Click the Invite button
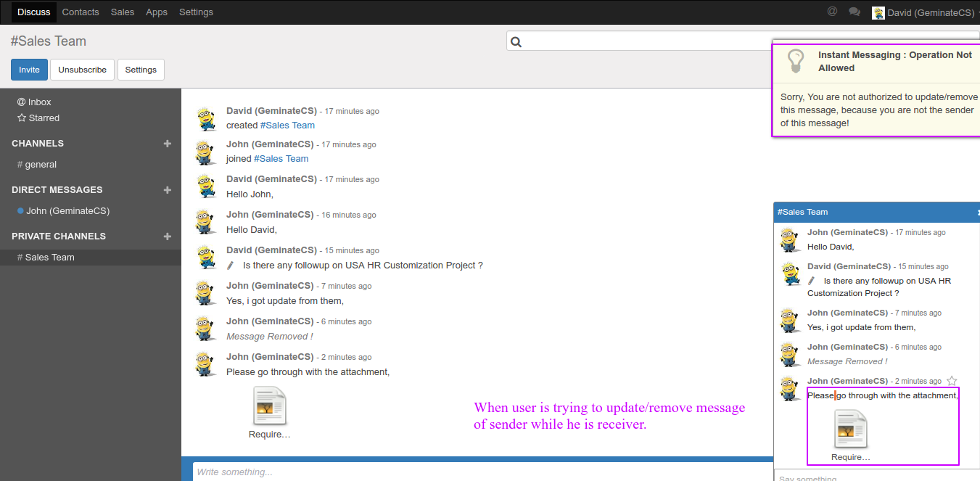Screen dimensions: 980x481 [x=30, y=70]
